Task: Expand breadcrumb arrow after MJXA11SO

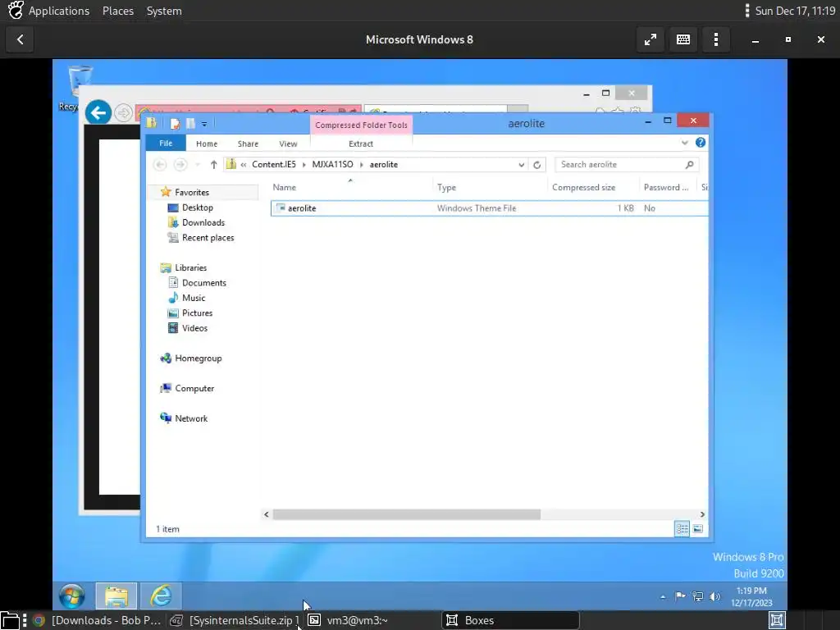Action: (362, 164)
